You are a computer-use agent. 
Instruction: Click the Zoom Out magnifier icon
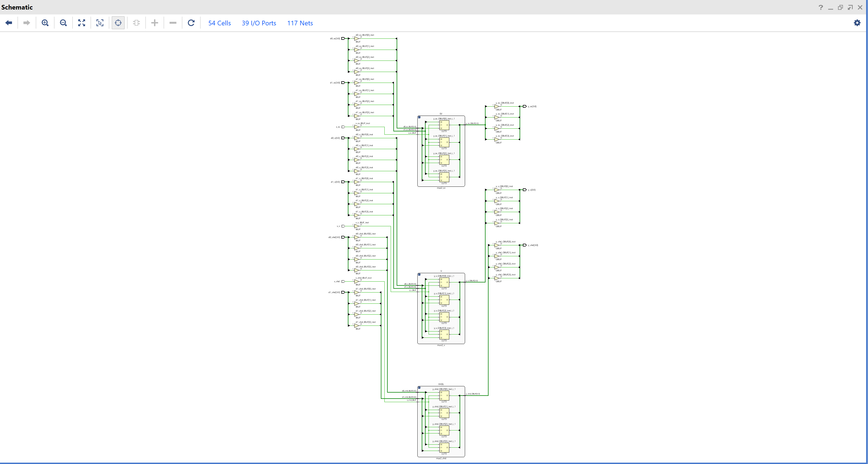point(63,23)
